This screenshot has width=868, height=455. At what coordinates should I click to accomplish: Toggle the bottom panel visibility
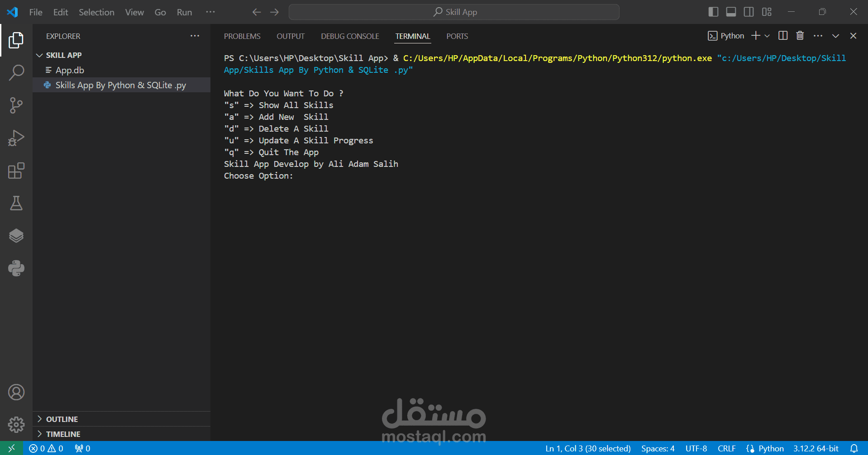(731, 12)
